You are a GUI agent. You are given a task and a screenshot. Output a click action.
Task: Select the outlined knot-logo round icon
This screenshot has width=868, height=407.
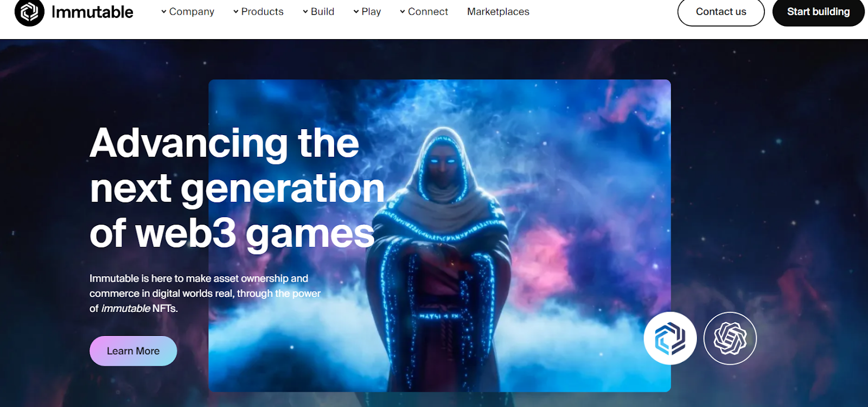(730, 338)
